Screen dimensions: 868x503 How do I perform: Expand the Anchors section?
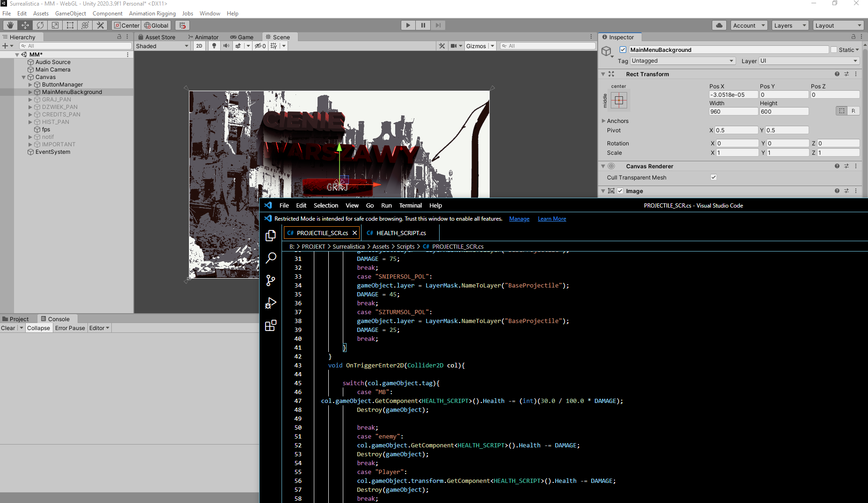click(x=604, y=121)
